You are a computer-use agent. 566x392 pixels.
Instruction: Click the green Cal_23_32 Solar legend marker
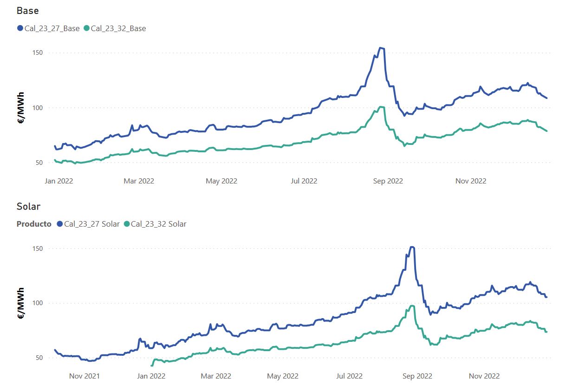[x=126, y=224]
